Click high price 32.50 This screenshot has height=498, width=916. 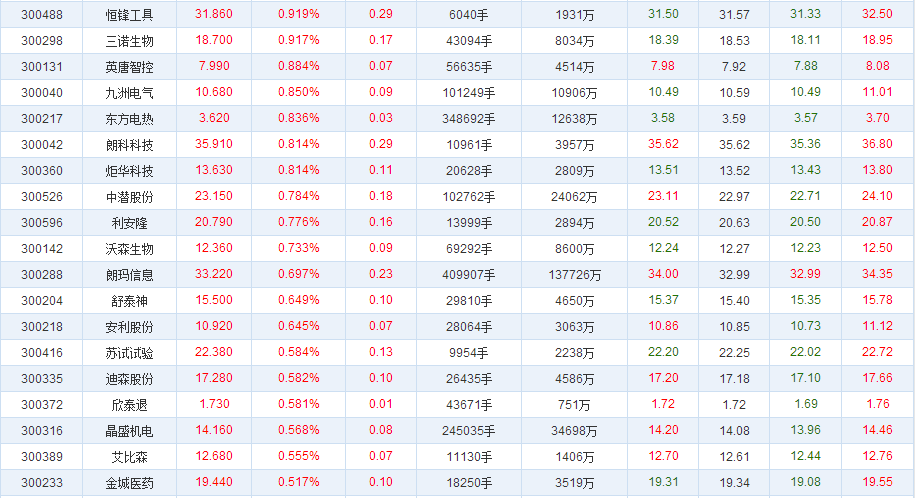point(877,14)
